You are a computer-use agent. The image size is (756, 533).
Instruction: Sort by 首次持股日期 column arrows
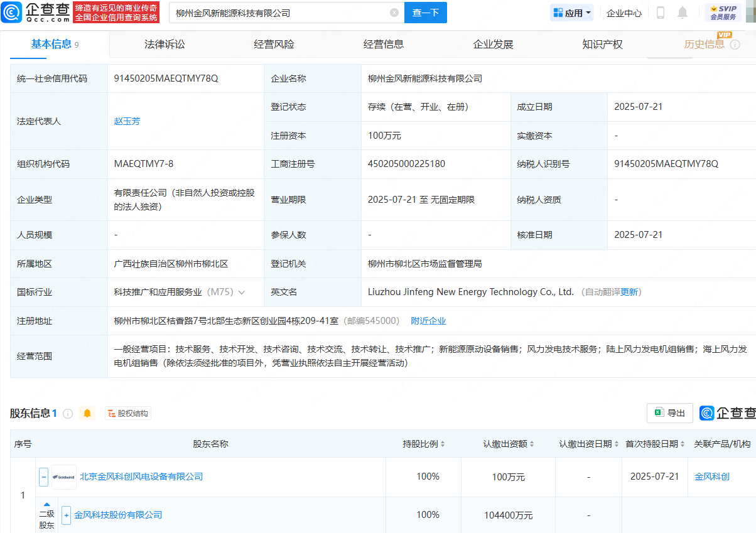click(683, 444)
